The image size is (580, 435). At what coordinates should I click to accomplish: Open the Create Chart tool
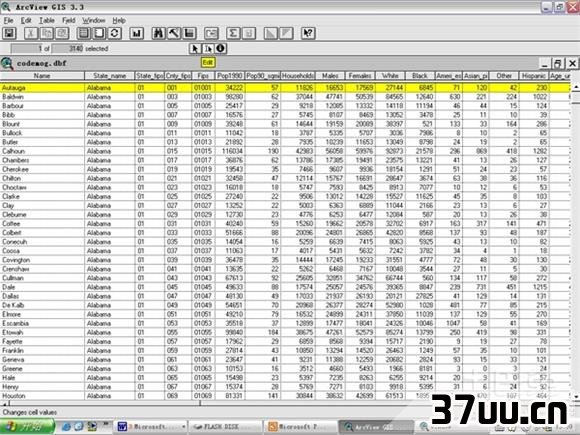coord(136,33)
